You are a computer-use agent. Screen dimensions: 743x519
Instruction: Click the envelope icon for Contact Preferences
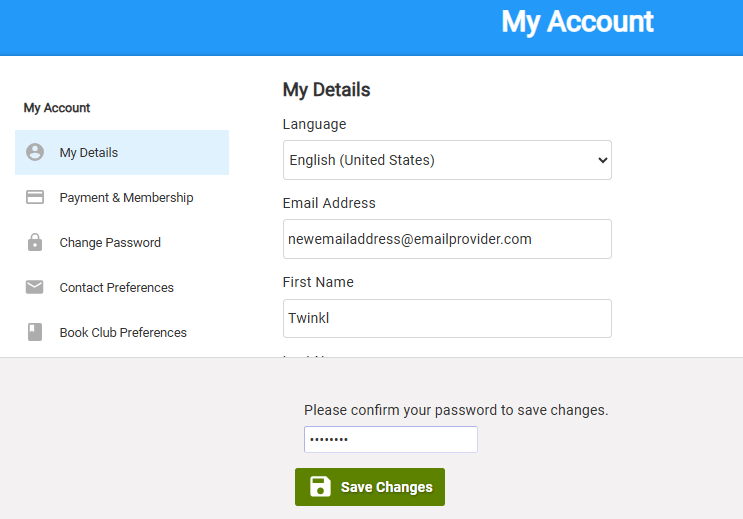[x=35, y=287]
